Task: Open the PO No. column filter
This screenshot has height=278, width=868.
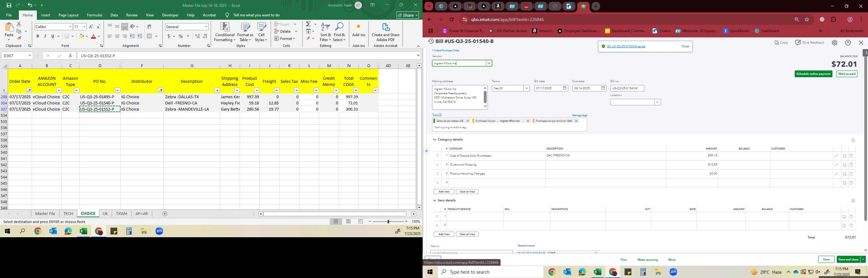Action: click(118, 90)
